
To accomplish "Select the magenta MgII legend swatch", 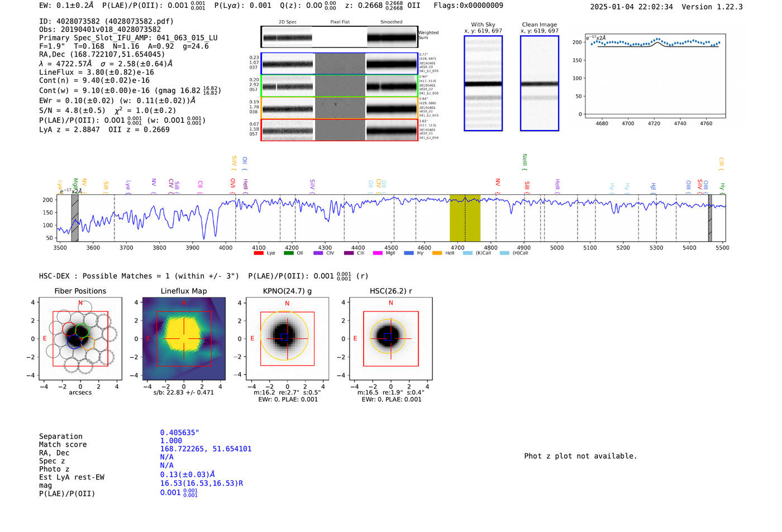I will (x=378, y=253).
